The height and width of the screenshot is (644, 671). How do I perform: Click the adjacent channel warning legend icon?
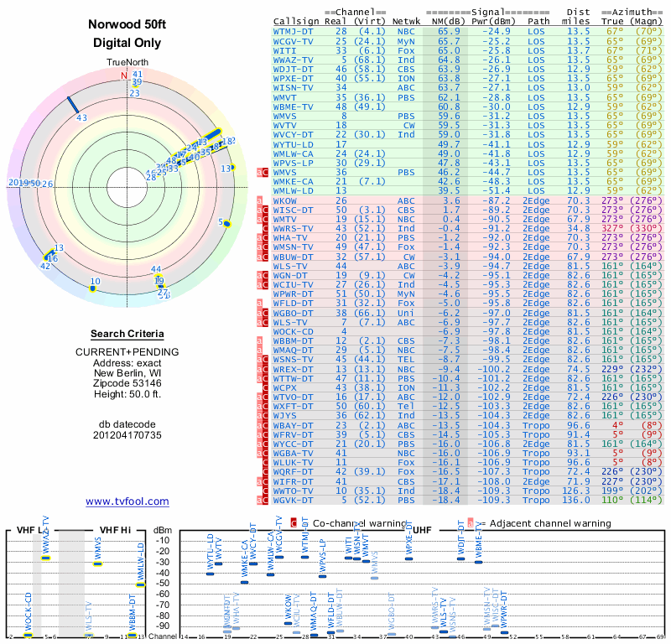[x=471, y=523]
